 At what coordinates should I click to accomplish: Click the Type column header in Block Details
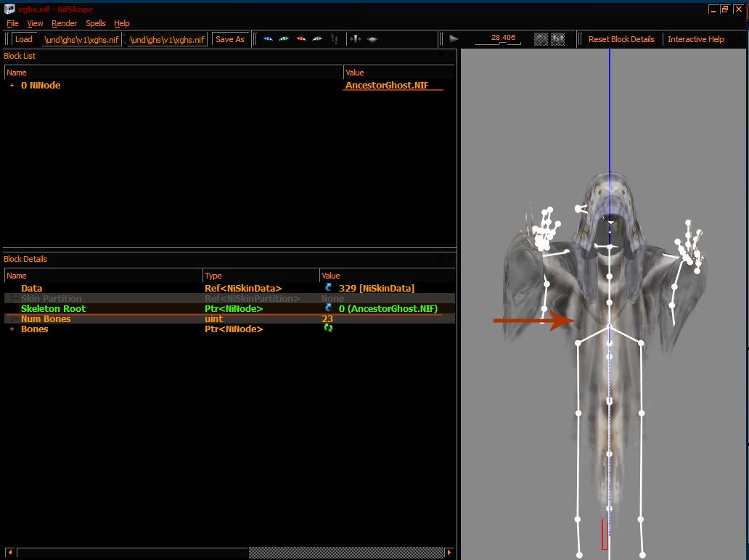(x=261, y=276)
